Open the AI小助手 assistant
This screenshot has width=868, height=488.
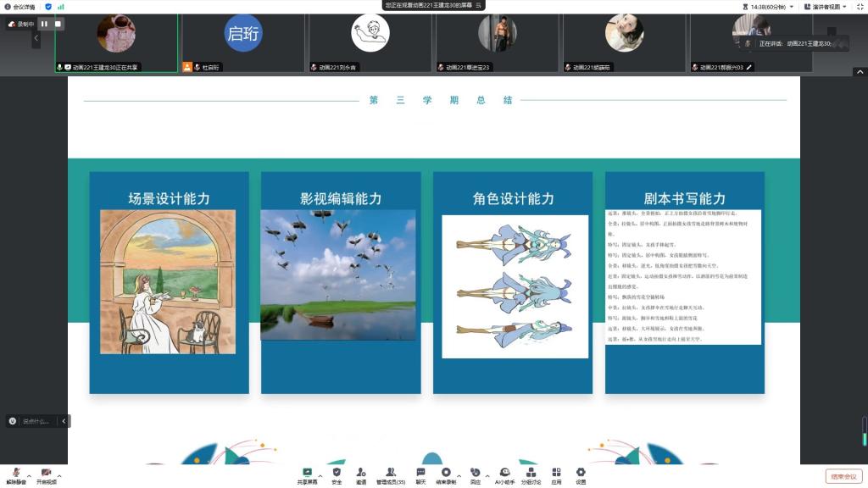(504, 474)
